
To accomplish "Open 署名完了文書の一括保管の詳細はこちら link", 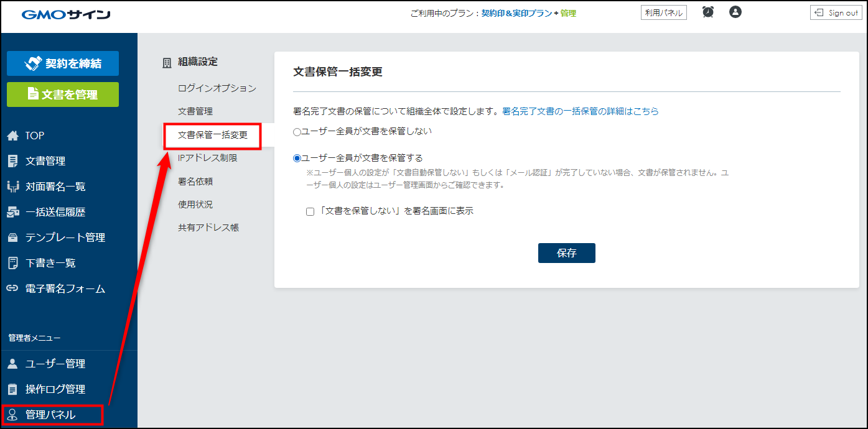I will click(580, 111).
